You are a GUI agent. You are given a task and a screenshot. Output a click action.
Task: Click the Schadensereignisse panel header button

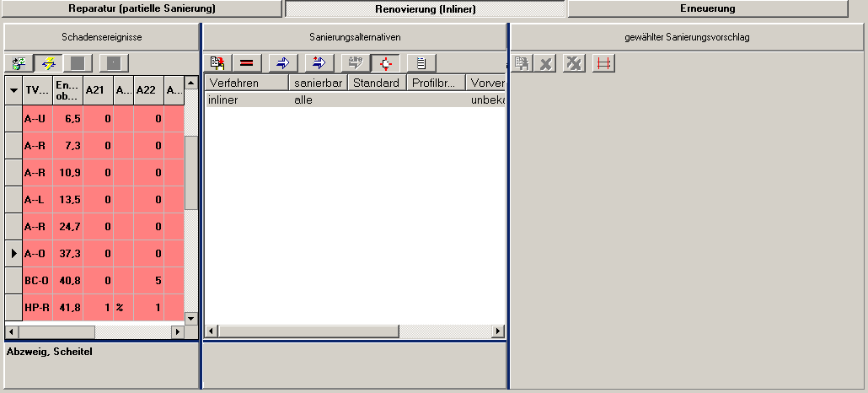click(x=101, y=37)
